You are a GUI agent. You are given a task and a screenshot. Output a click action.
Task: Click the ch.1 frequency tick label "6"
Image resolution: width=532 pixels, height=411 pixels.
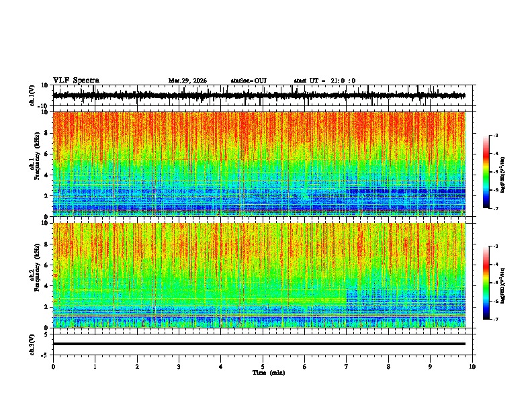click(47, 154)
